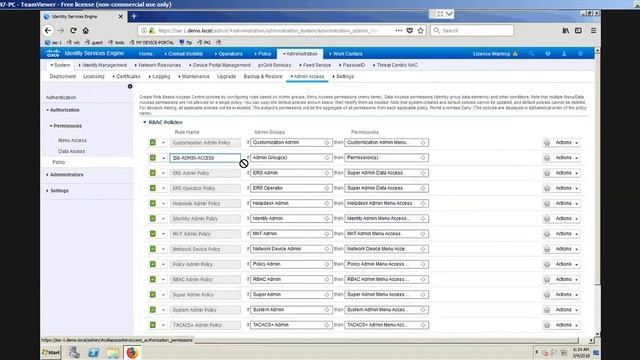Open Data Access permissions link
The width and height of the screenshot is (640, 360).
click(x=71, y=151)
